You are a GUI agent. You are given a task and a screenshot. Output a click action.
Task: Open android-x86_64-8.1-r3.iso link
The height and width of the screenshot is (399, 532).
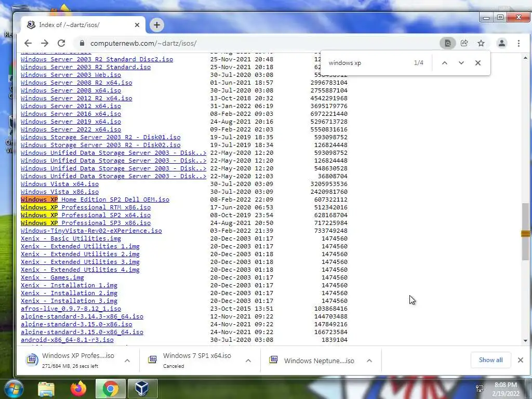[67, 340]
